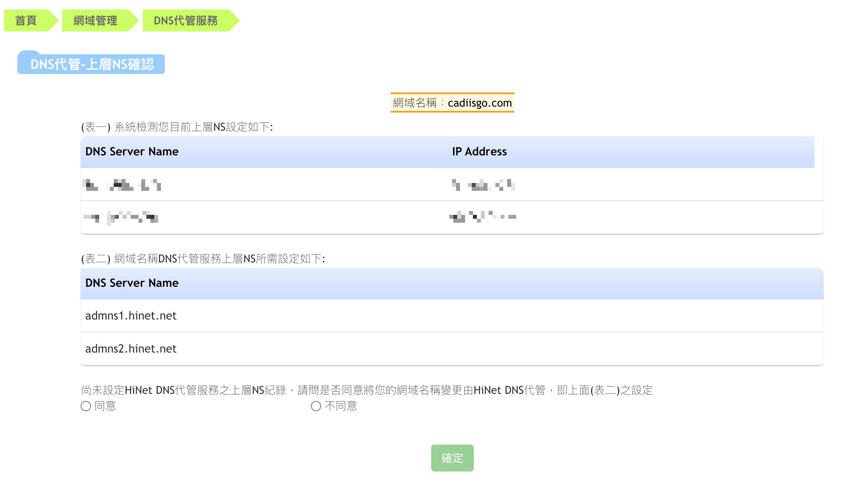868x484 pixels.
Task: Click the admns1.hinet.net row
Action: point(131,316)
